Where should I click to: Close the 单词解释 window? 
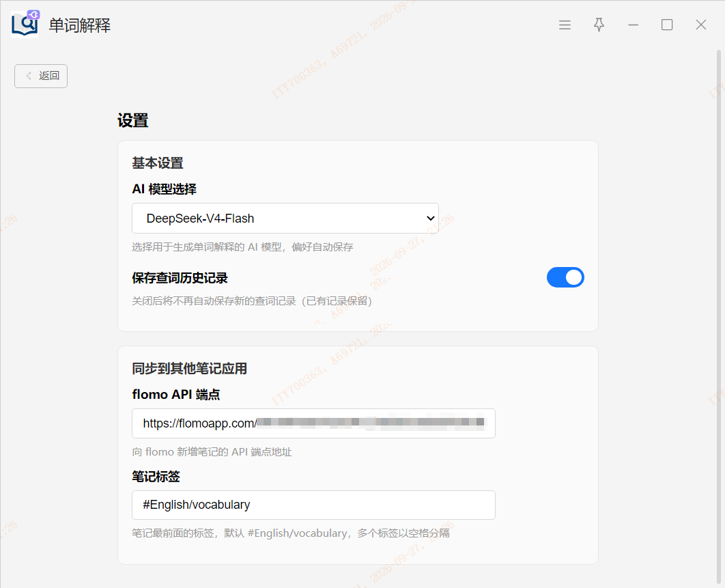pyautogui.click(x=701, y=25)
